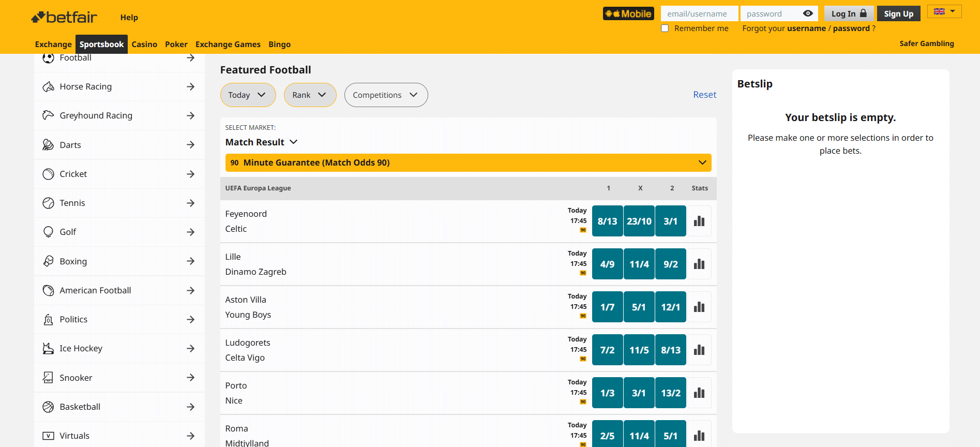Bet on Aston Villa at 1/7
This screenshot has width=980, height=447.
607,307
